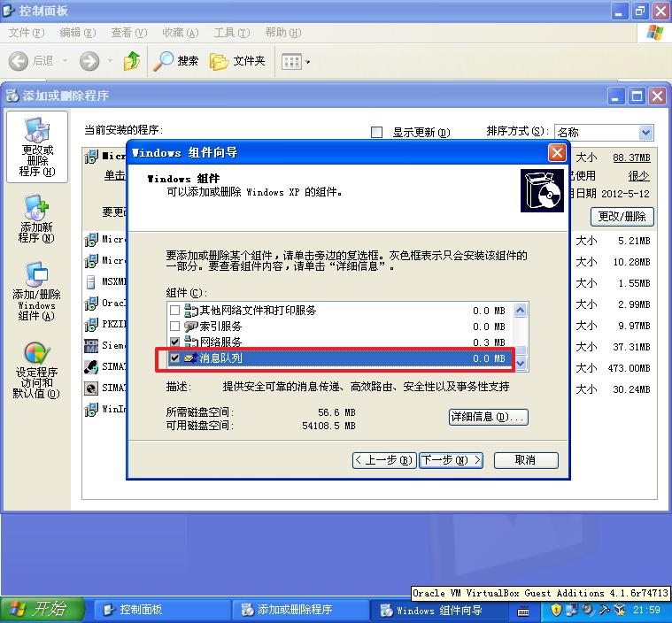Close the Windows 组件向导 dialog

[x=557, y=153]
